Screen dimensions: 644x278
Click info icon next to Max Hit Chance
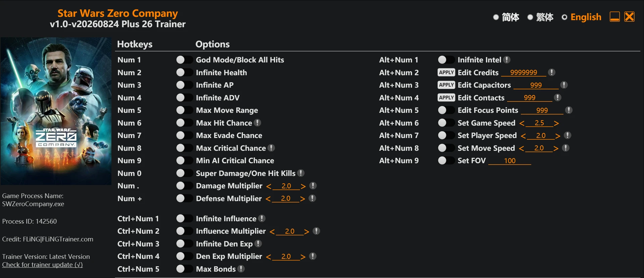click(257, 123)
